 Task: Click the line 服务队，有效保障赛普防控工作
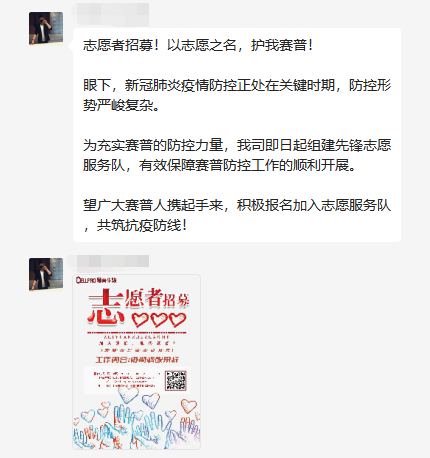220,165
